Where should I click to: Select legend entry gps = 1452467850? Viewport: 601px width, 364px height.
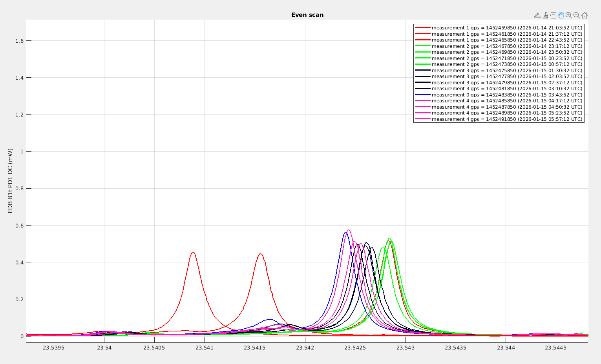(507, 46)
